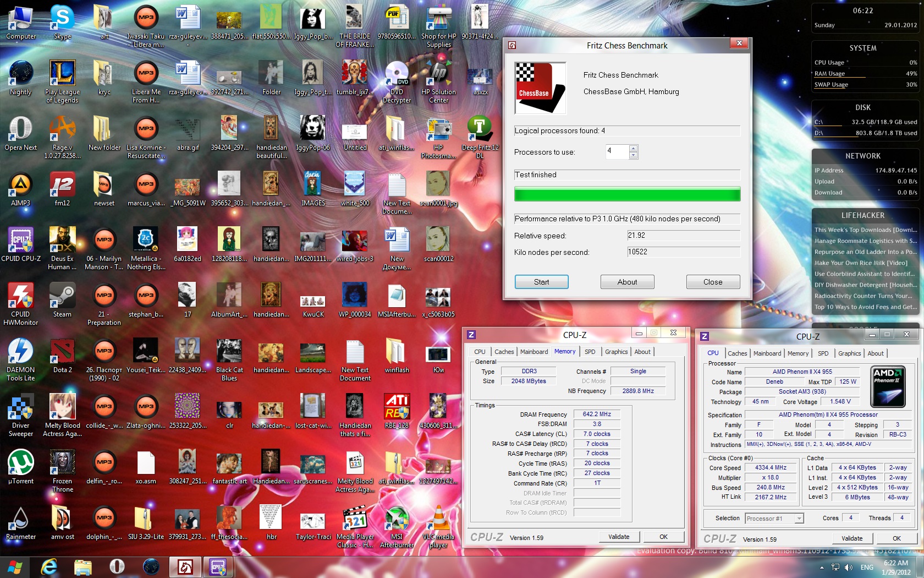Launch MSI Afterburner shortcut
This screenshot has width=924, height=578.
pyautogui.click(x=397, y=526)
